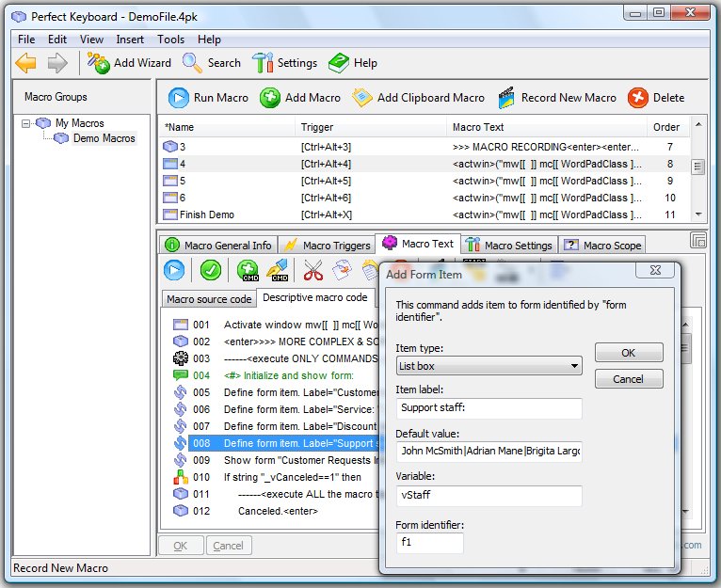Click the green comment icon on line 004

tap(181, 375)
